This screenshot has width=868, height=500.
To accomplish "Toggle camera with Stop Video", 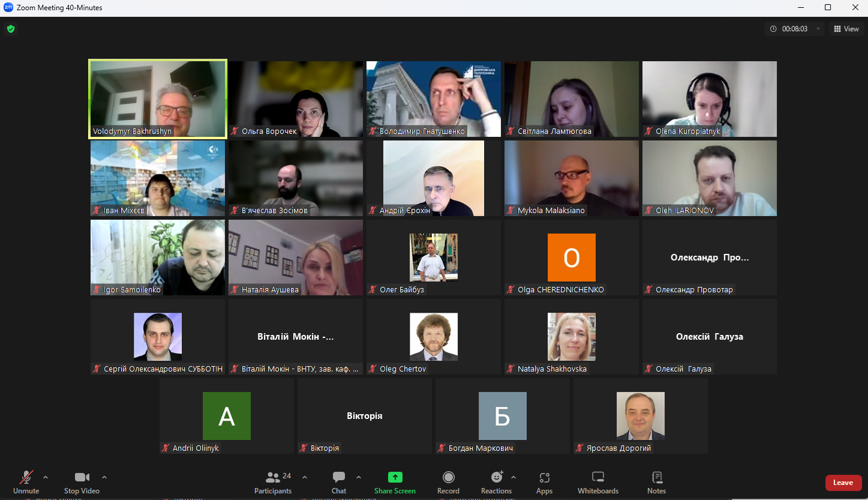I will tap(82, 482).
